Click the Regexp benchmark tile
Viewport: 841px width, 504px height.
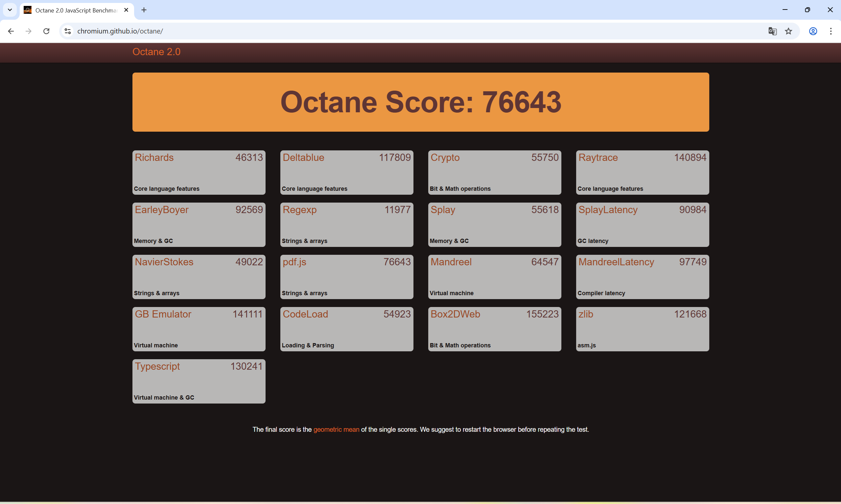point(346,225)
